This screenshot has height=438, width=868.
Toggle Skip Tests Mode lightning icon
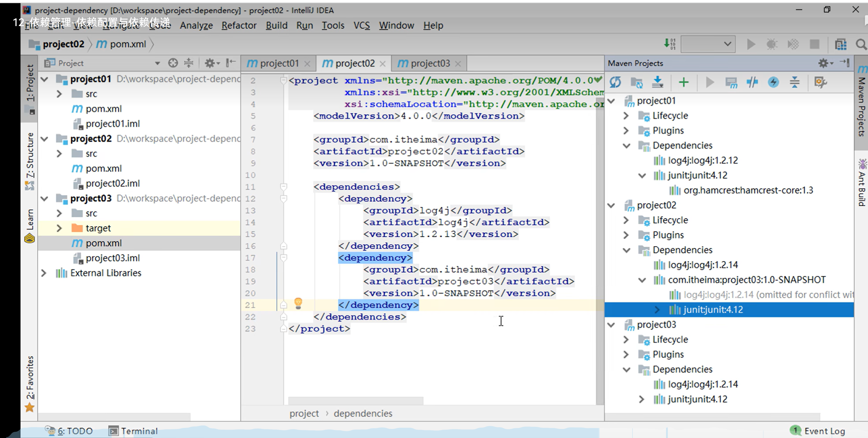tap(773, 82)
